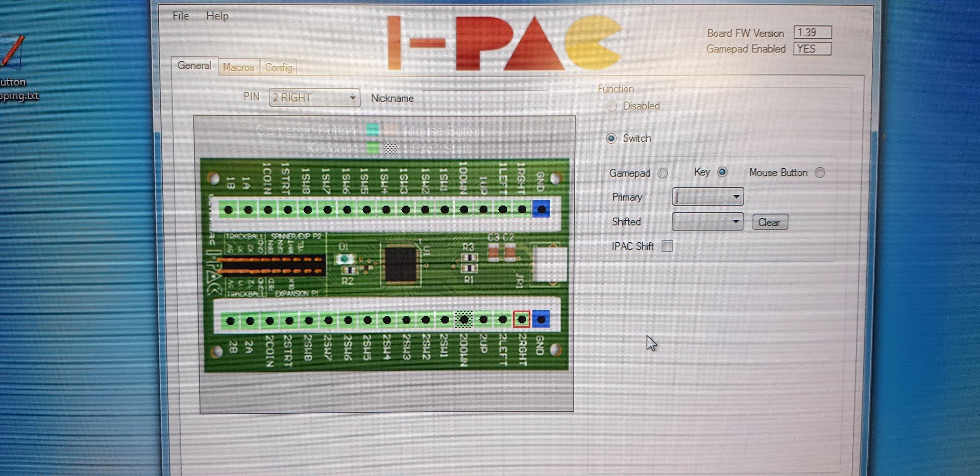Select the 1LEFT pin on the board

point(503,209)
